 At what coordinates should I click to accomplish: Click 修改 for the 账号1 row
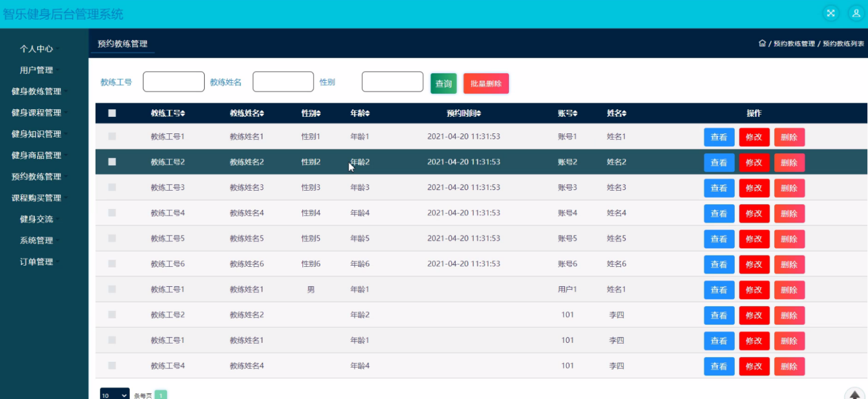754,137
